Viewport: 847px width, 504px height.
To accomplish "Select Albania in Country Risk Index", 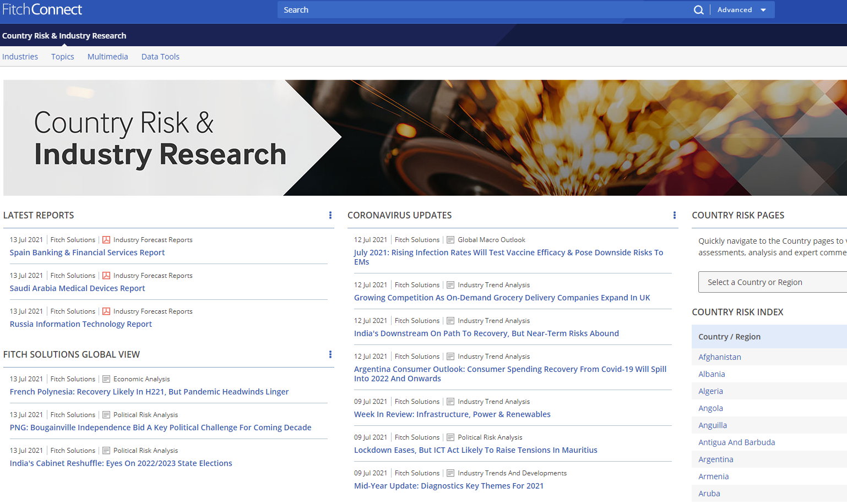I will click(712, 374).
